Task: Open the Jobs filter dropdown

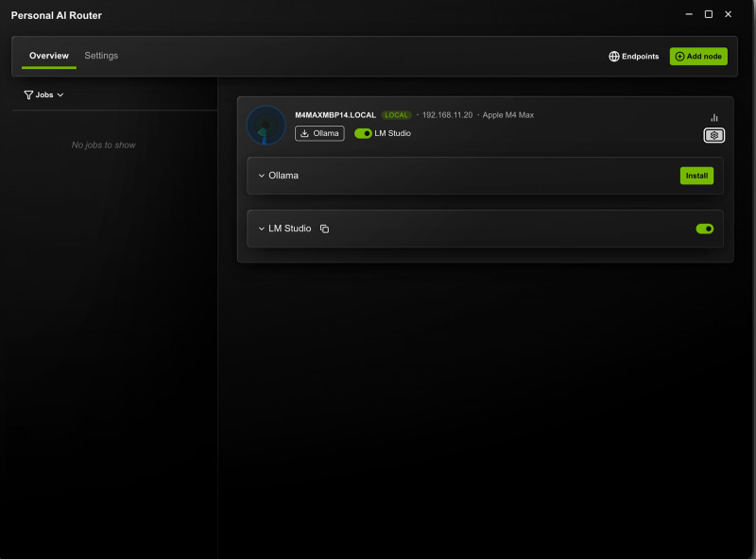Action: coord(43,95)
